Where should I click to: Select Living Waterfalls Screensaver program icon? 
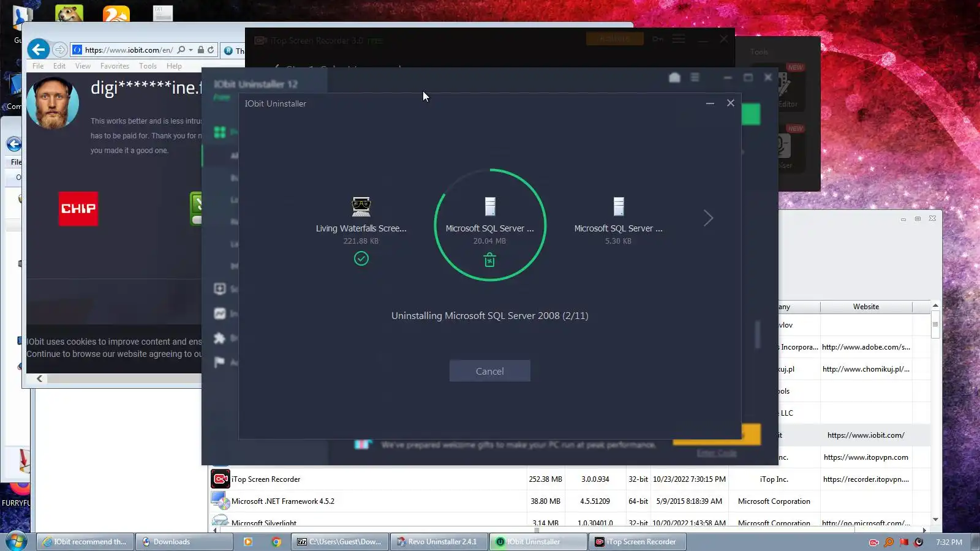point(361,206)
